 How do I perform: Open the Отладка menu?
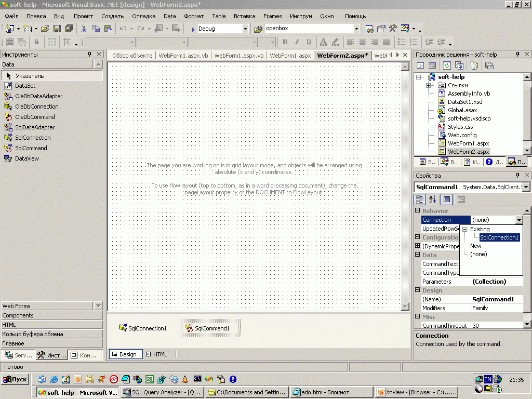point(143,16)
